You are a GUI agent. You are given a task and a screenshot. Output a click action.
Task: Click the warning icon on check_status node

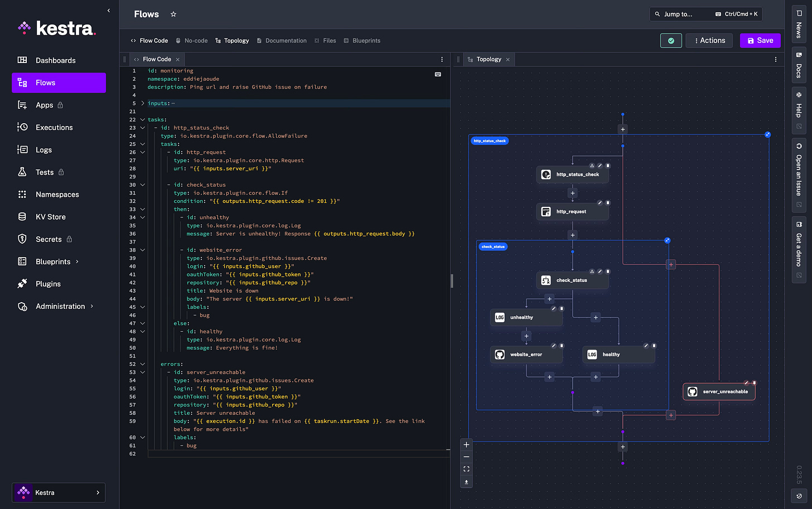tap(592, 272)
